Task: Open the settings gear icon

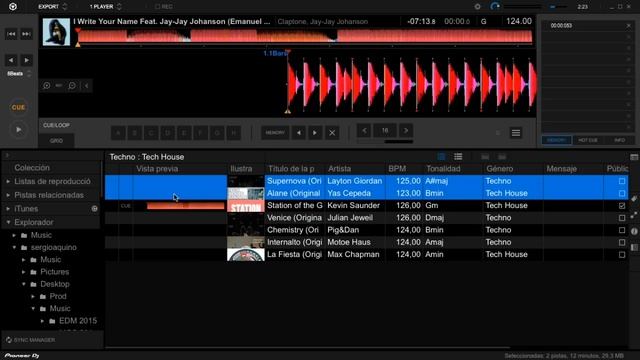Action: click(x=478, y=7)
